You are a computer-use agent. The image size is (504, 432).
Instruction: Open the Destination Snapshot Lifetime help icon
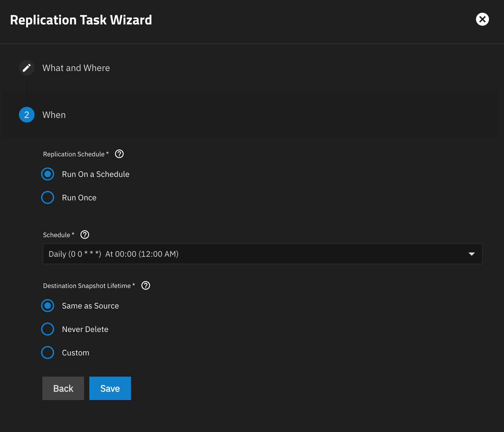click(x=146, y=285)
